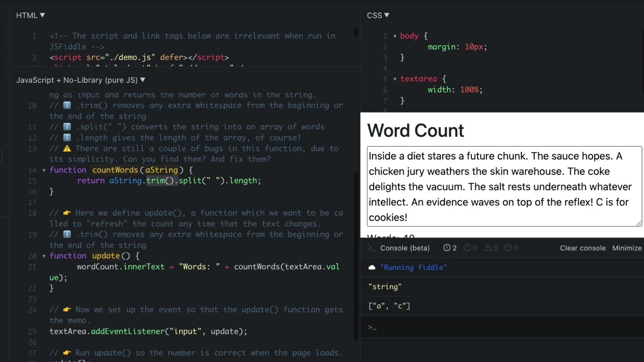The width and height of the screenshot is (644, 362).
Task: Clear the console output
Action: [583, 248]
